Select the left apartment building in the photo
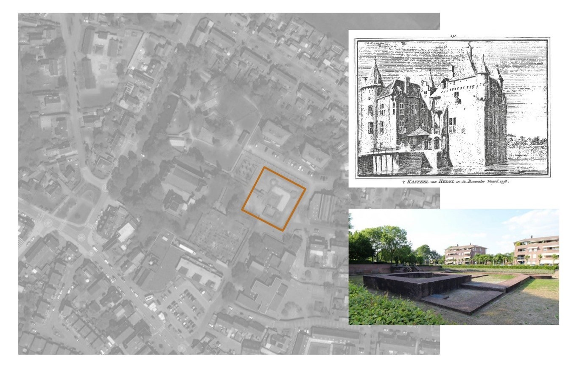This screenshot has height=367, width=588. (x=465, y=253)
